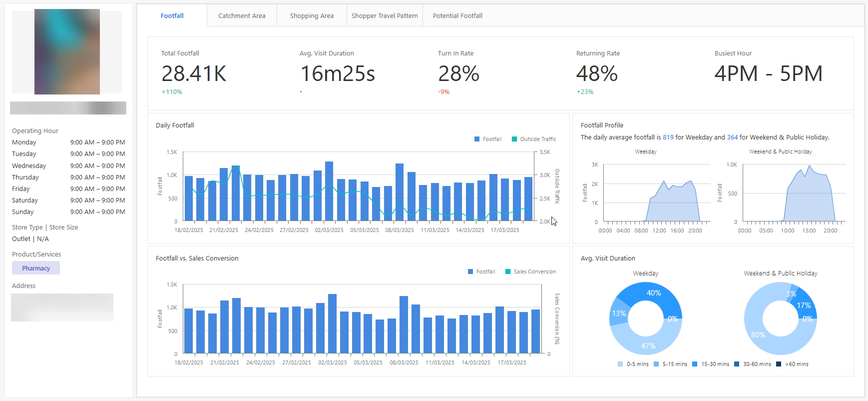
Task: Click the active Footfall tab
Action: pos(172,15)
